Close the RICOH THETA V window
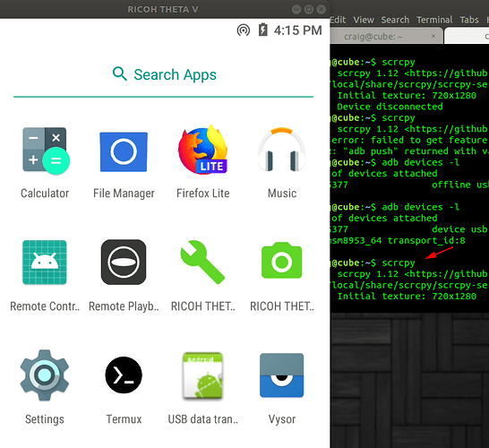 (321, 9)
